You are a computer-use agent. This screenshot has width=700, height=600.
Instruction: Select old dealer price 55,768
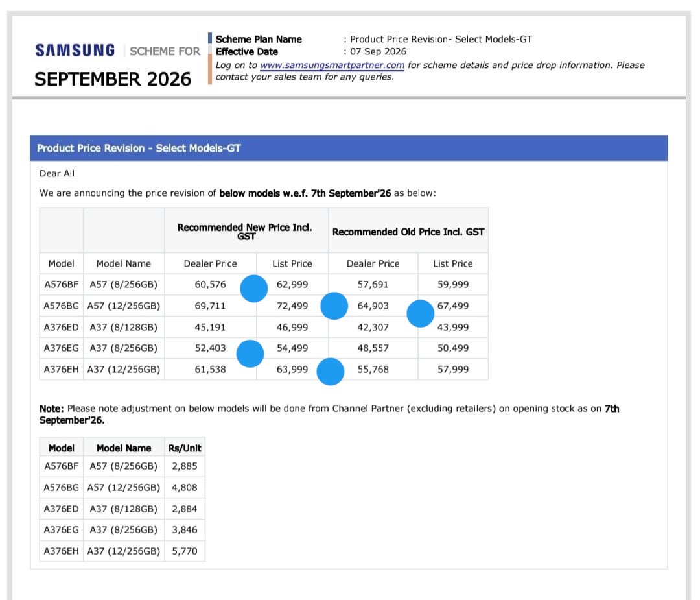tap(373, 370)
